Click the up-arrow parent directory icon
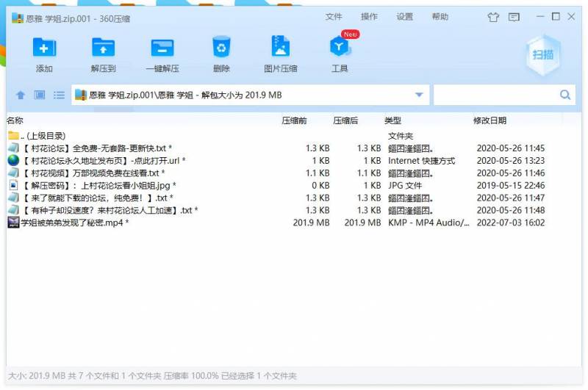 [x=21, y=95]
